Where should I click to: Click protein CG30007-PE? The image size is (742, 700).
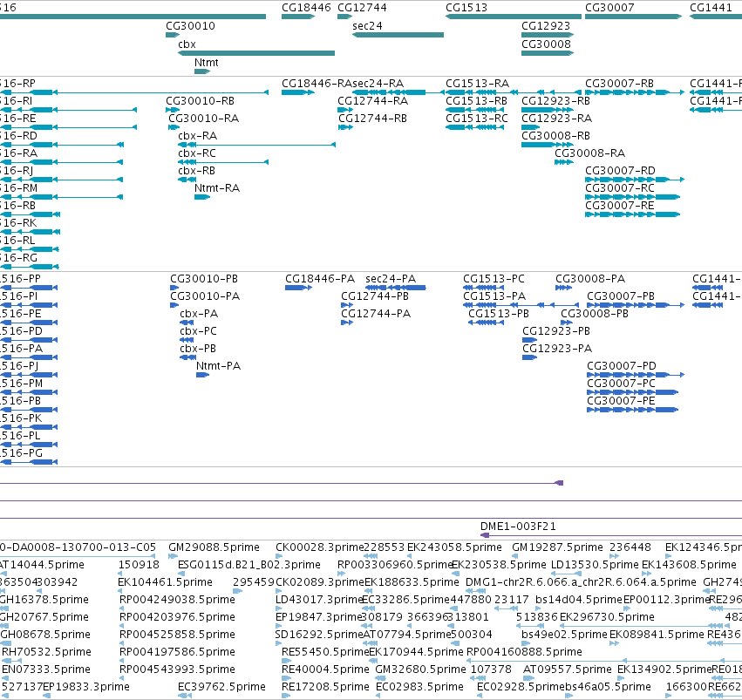[622, 401]
